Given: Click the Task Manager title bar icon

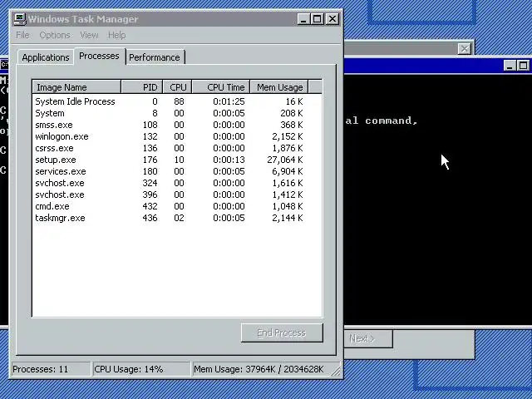Looking at the screenshot, I should point(20,19).
